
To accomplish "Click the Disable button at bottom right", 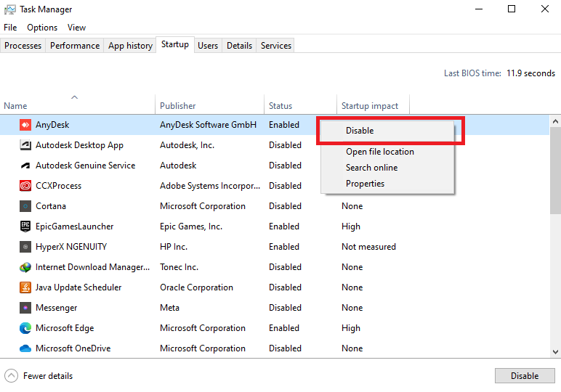I will pos(525,376).
